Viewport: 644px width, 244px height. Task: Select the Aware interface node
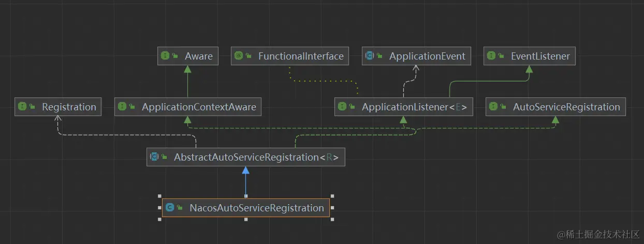point(188,56)
